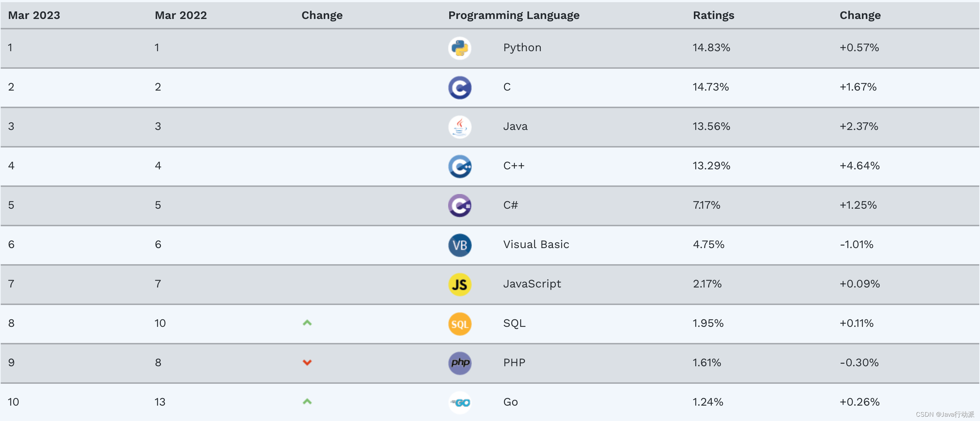Click the green up arrow in Go row
Image resolution: width=980 pixels, height=421 pixels.
coord(307,402)
